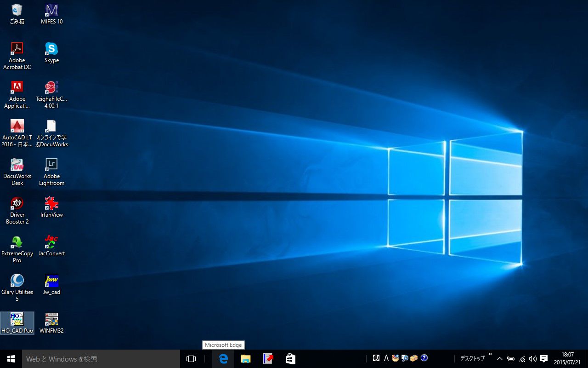Click the AutoCAD LT 2016 desktop icon

[17, 126]
